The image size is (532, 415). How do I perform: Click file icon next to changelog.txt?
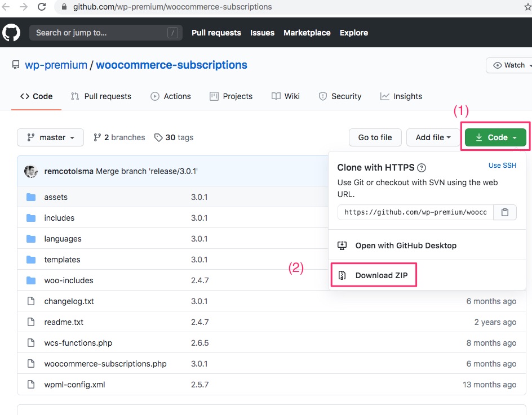(31, 301)
